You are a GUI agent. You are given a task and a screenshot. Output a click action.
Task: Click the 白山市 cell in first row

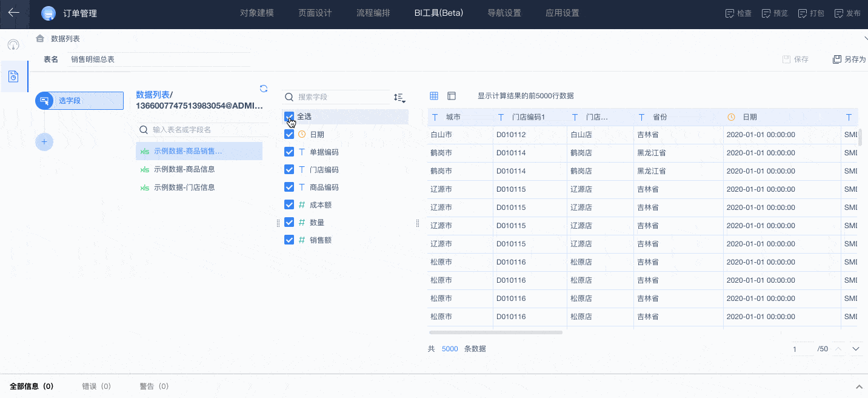[x=460, y=135]
